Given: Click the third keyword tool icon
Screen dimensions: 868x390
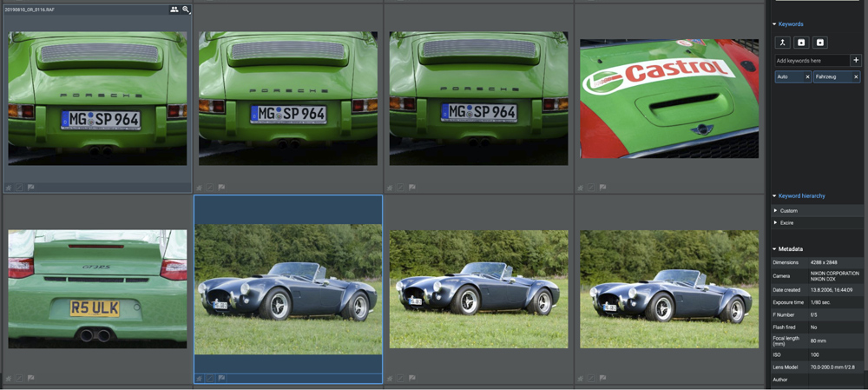Looking at the screenshot, I should pos(820,43).
